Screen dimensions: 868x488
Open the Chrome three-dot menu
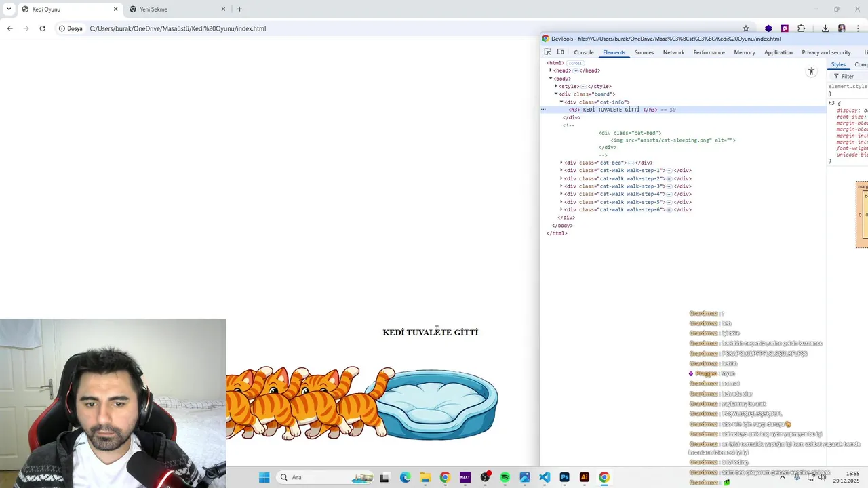pyautogui.click(x=858, y=28)
